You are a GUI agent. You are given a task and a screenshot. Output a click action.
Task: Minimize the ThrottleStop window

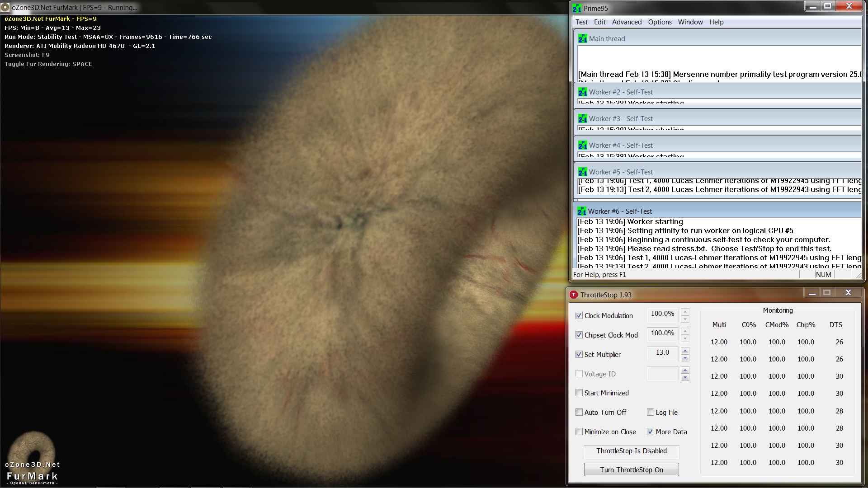[812, 293]
